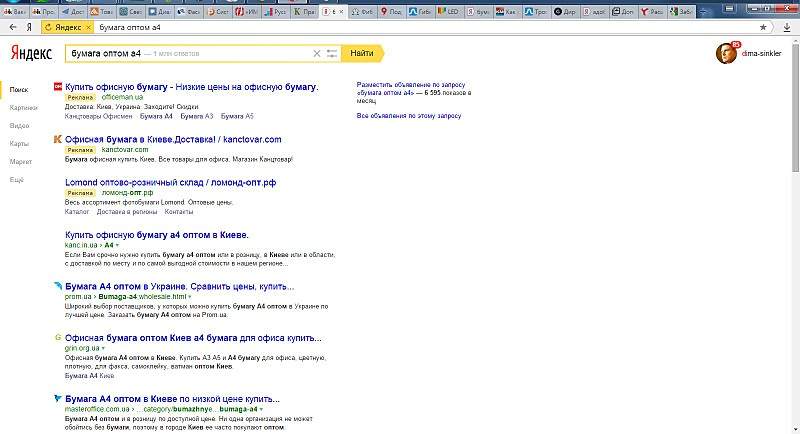The image size is (800, 434).
Task: Switch to the "Рас" tab
Action: [652, 11]
